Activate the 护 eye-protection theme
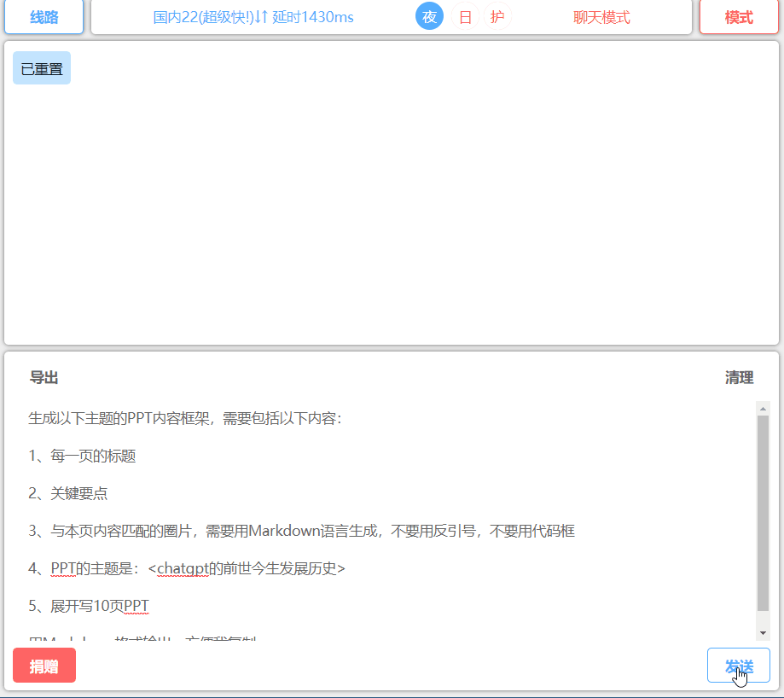Image resolution: width=784 pixels, height=698 pixels. point(497,17)
